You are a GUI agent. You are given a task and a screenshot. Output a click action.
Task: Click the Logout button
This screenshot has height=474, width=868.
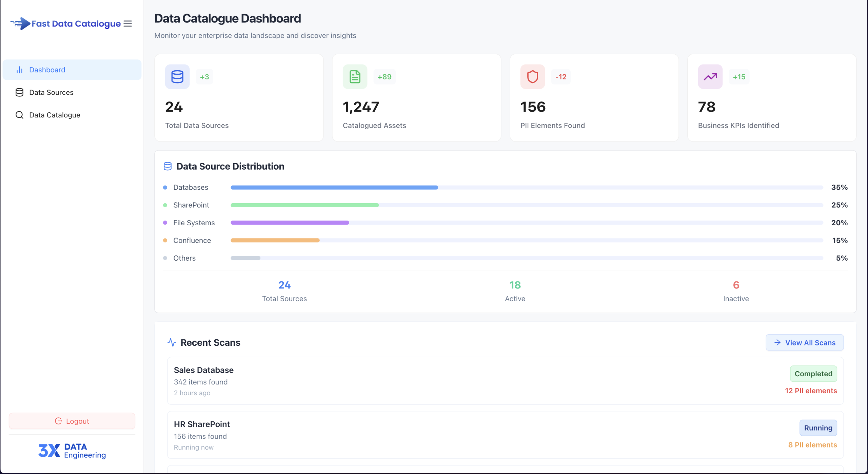coord(72,421)
